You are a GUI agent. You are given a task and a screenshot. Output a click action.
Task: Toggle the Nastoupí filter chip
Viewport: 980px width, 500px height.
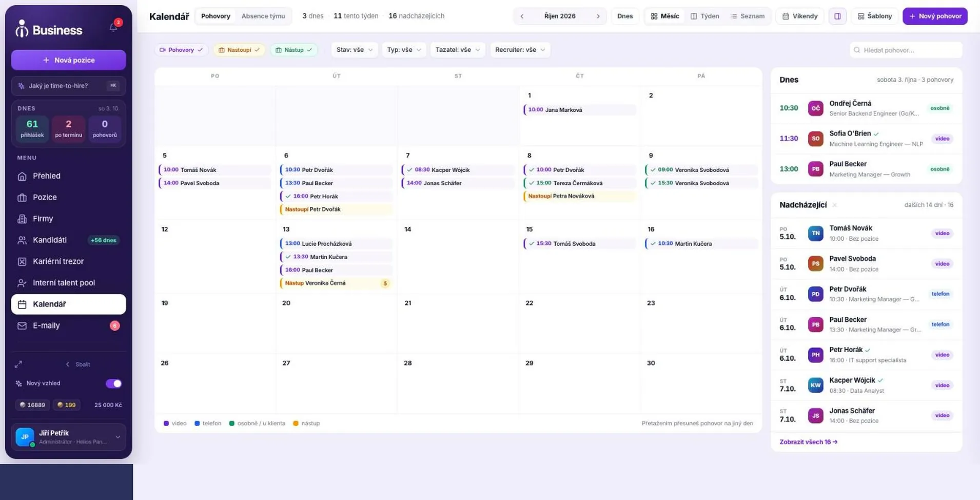coord(239,50)
